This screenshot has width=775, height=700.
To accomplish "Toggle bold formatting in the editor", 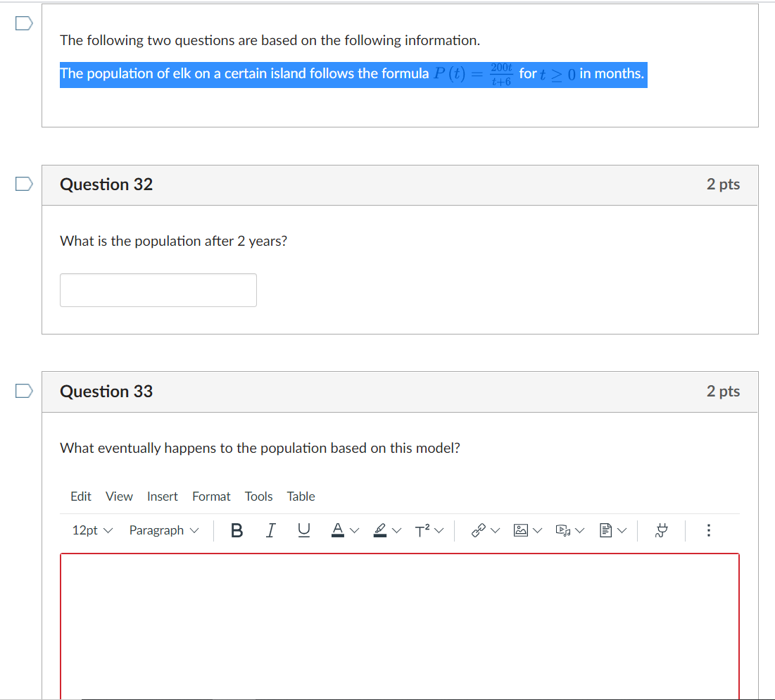I will pyautogui.click(x=237, y=530).
